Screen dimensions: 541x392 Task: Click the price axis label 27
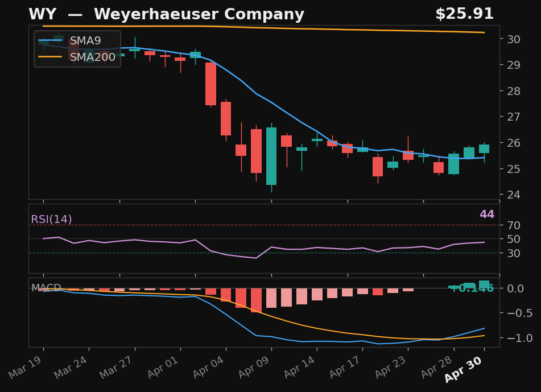[x=513, y=117]
